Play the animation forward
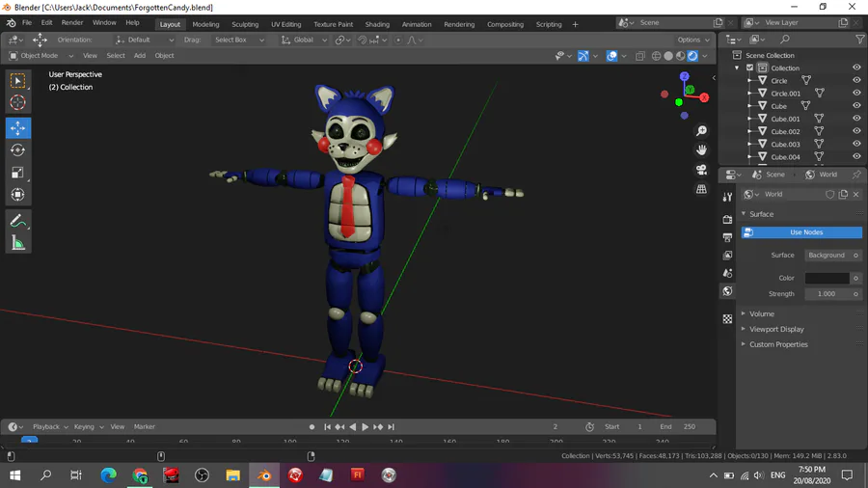868x488 pixels. [365, 427]
